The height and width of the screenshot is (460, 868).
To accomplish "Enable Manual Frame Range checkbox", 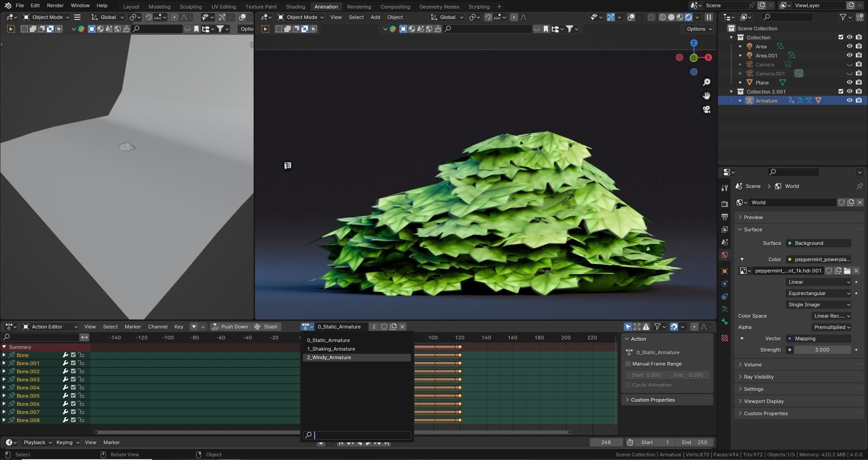I will coord(628,364).
